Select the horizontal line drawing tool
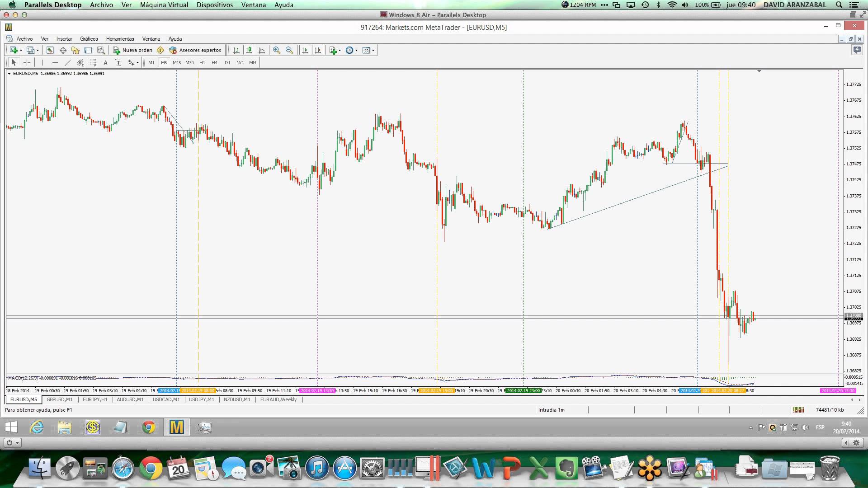Viewport: 868px width, 488px height. (x=55, y=62)
